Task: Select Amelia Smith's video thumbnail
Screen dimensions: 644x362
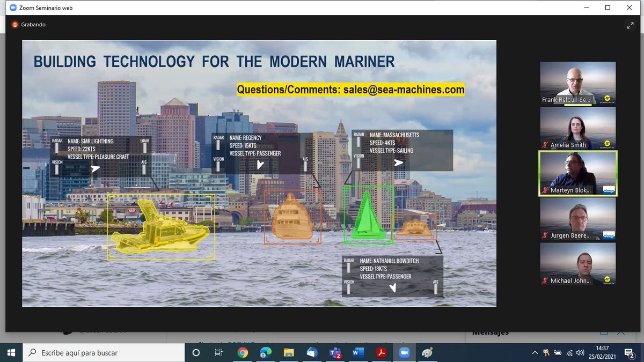Action: point(577,128)
